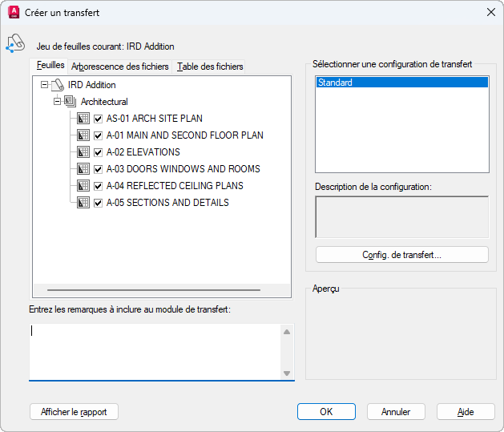
Task: Uncheck the AS-01 ARCH SITE PLAN checkbox
Action: (x=98, y=119)
